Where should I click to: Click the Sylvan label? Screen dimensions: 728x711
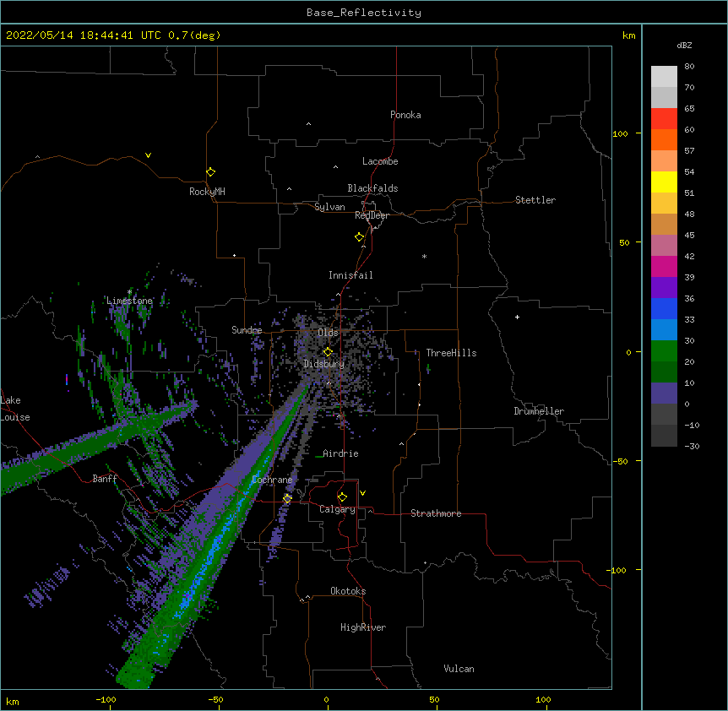coord(329,207)
